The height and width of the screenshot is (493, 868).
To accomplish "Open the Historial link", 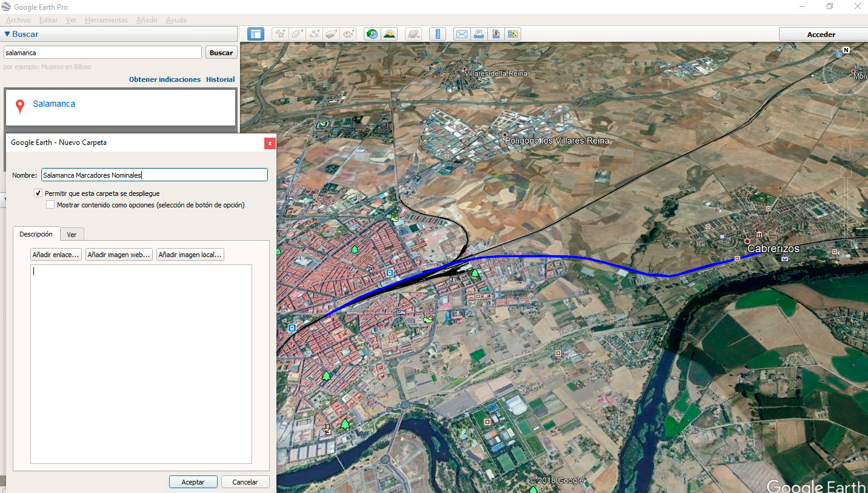I will (220, 79).
